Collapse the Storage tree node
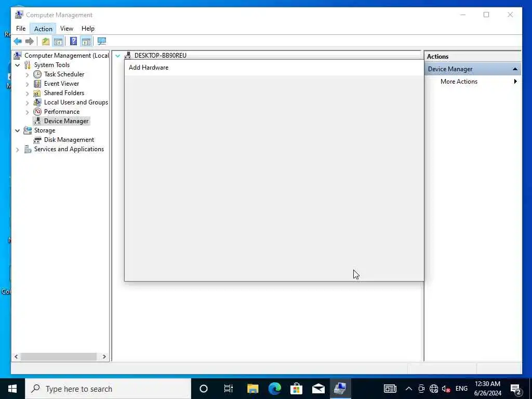The width and height of the screenshot is (532, 399). pos(18,130)
